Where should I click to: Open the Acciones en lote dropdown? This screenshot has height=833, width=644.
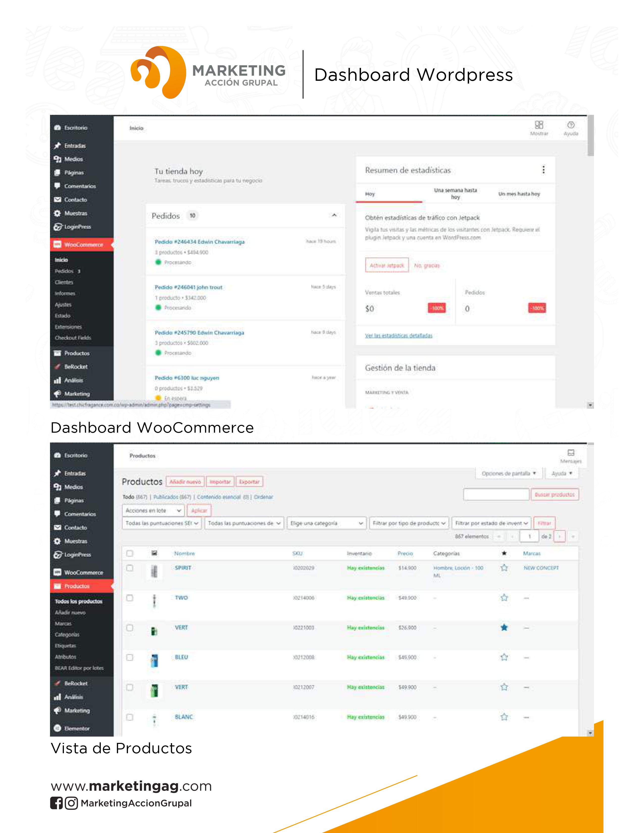tap(153, 510)
